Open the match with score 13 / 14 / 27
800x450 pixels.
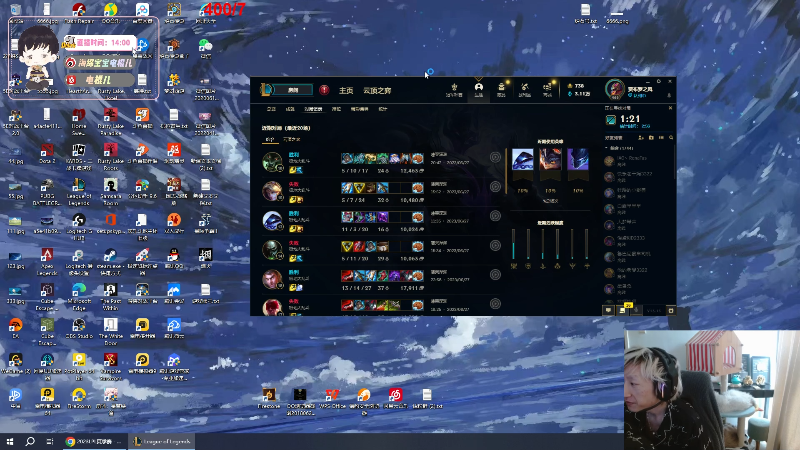point(382,280)
